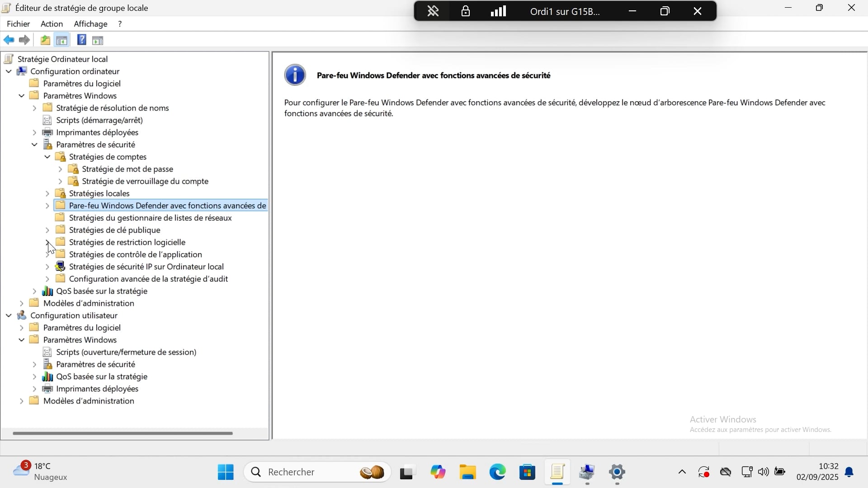
Task: Toggle the Show/Hide console tree icon
Action: tap(62, 40)
